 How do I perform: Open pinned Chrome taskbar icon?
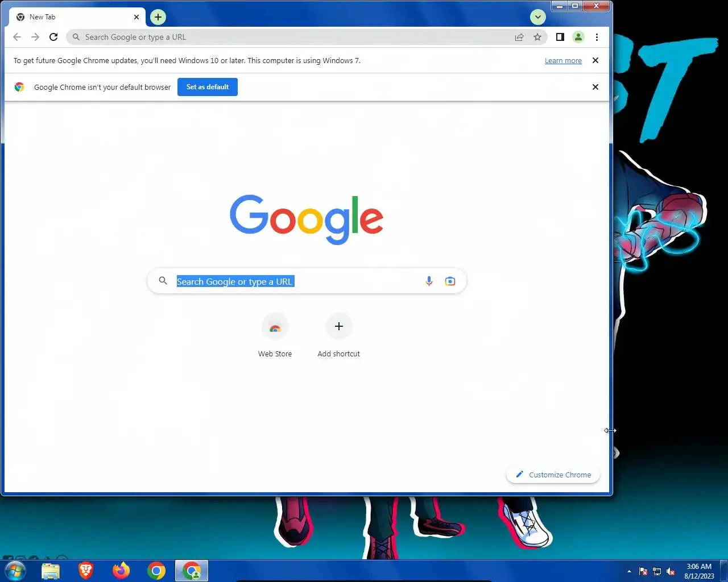pos(156,571)
